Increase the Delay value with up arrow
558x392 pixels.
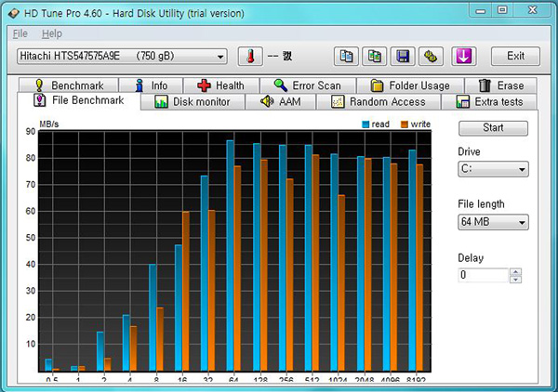pyautogui.click(x=516, y=271)
